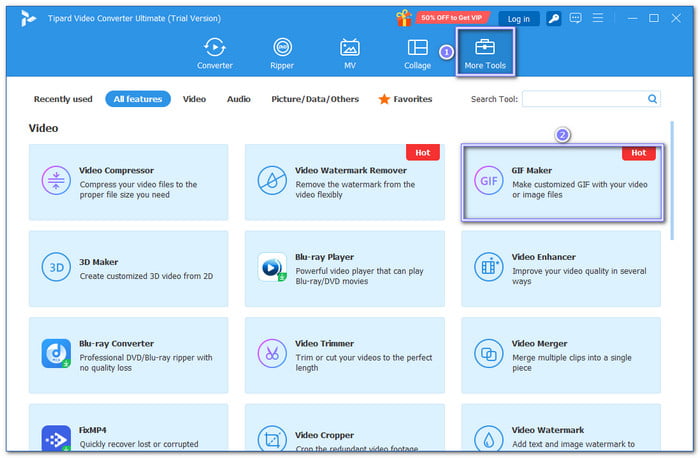Switch to the Video category tab

(194, 99)
